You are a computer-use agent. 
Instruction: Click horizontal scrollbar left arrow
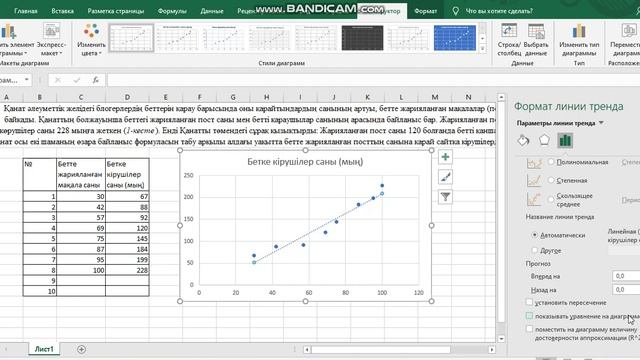pos(307,350)
